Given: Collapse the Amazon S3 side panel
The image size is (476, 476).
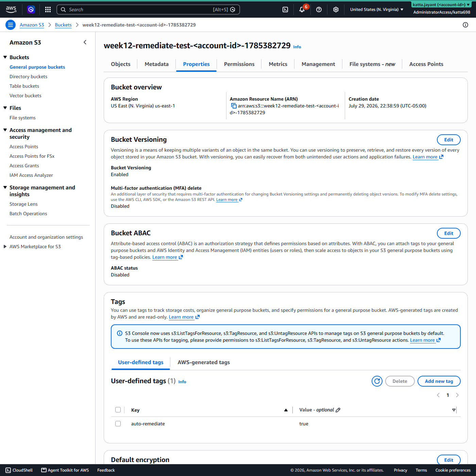Looking at the screenshot, I should coord(85,42).
